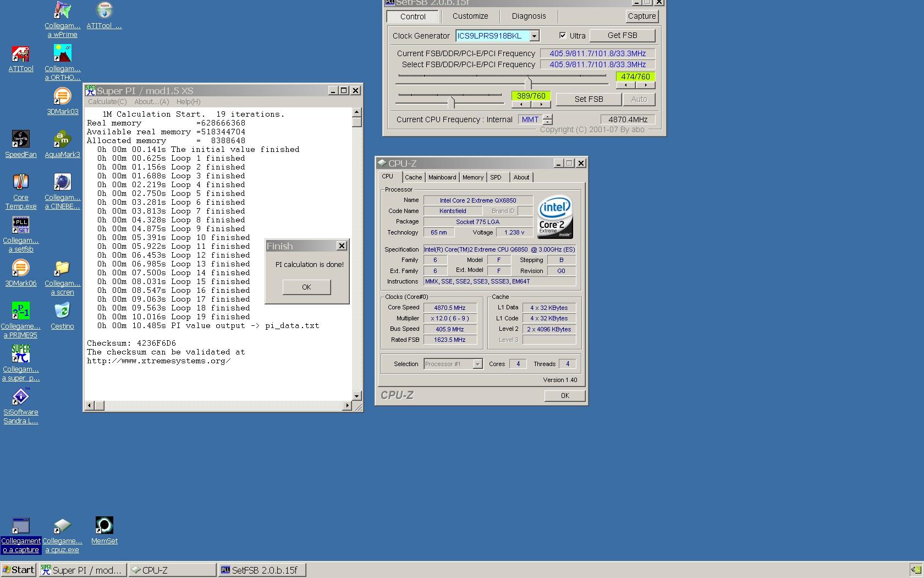Click CPU-Z title bar icon
Screen dimensions: 924x578
[x=382, y=163]
